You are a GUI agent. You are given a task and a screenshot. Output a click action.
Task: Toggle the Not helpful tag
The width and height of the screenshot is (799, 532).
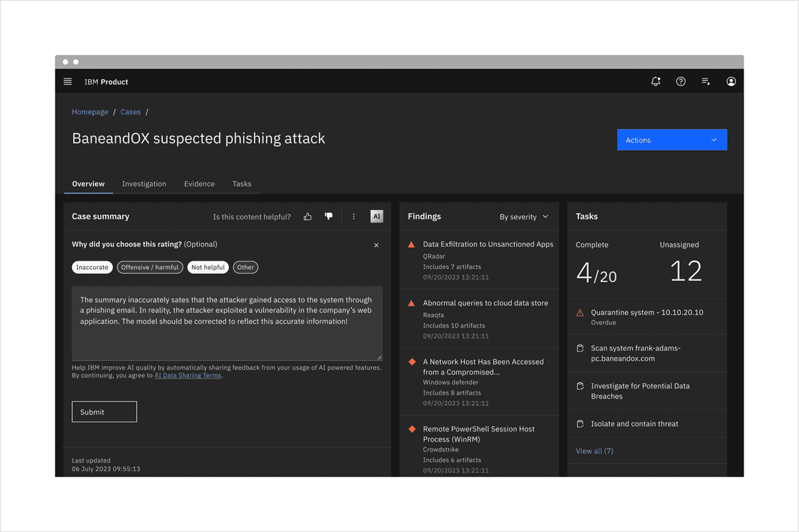208,267
